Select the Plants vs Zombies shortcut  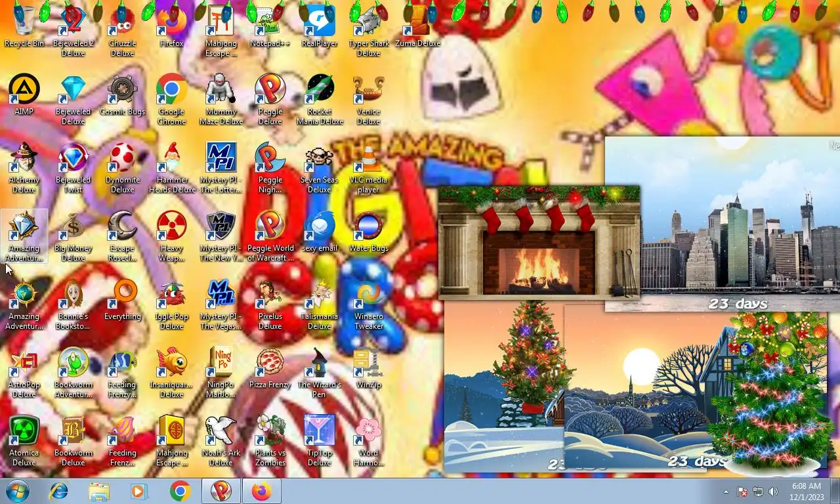click(x=270, y=441)
